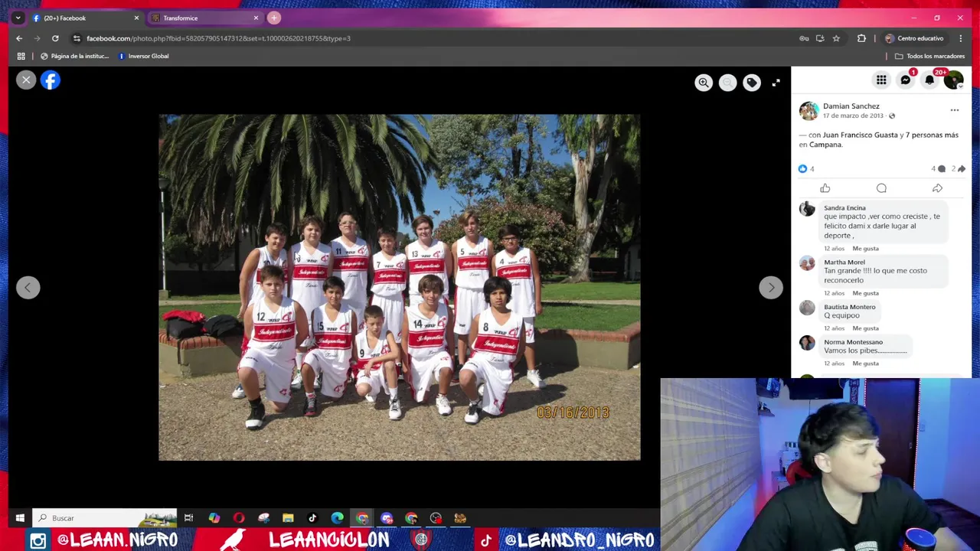This screenshot has width=980, height=551.
Task: Show the 7 personas más list
Action: [x=932, y=135]
